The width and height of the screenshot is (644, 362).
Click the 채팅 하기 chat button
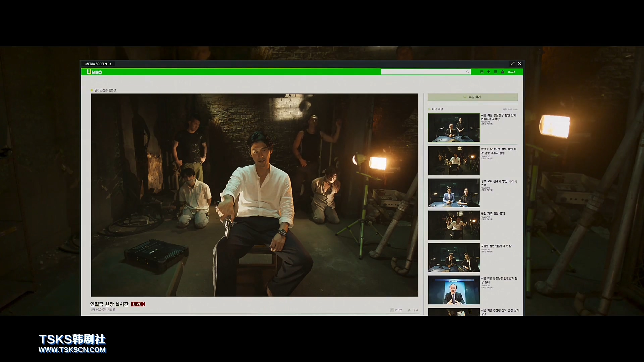tap(472, 97)
